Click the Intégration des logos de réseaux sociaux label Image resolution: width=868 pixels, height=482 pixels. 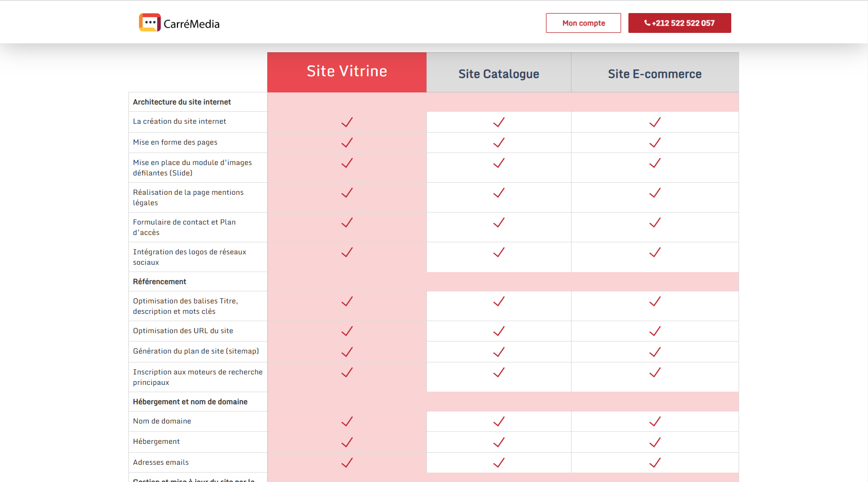click(x=189, y=257)
